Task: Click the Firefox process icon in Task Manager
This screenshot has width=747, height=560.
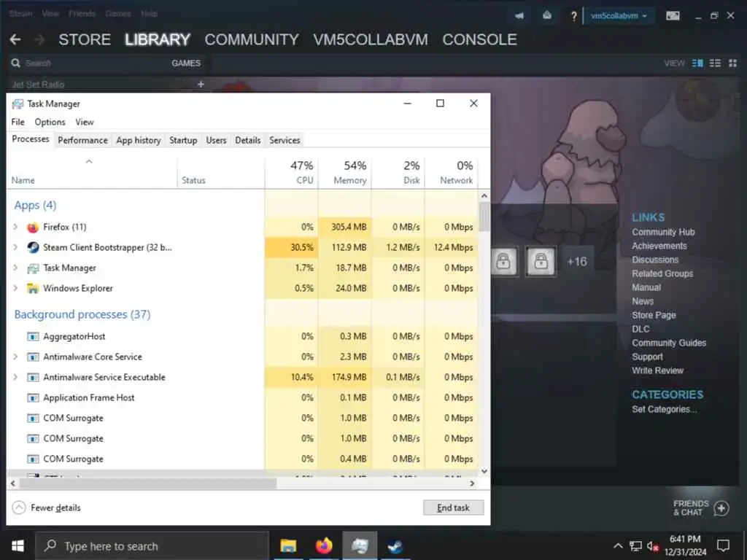Action: pos(33,227)
